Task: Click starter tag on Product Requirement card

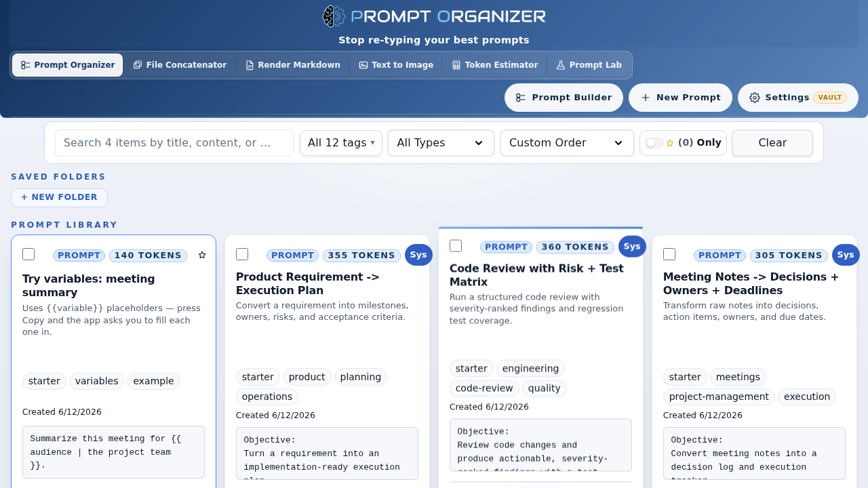Action: point(258,377)
